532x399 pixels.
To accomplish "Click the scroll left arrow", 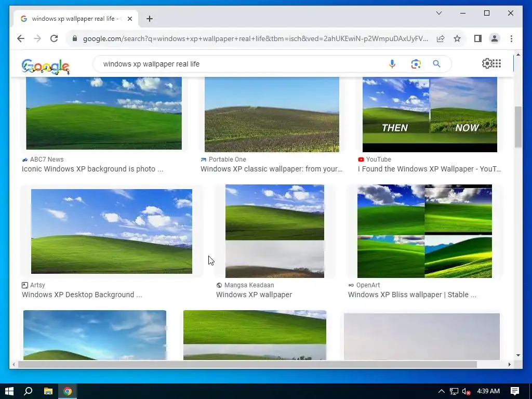I will (x=13, y=364).
